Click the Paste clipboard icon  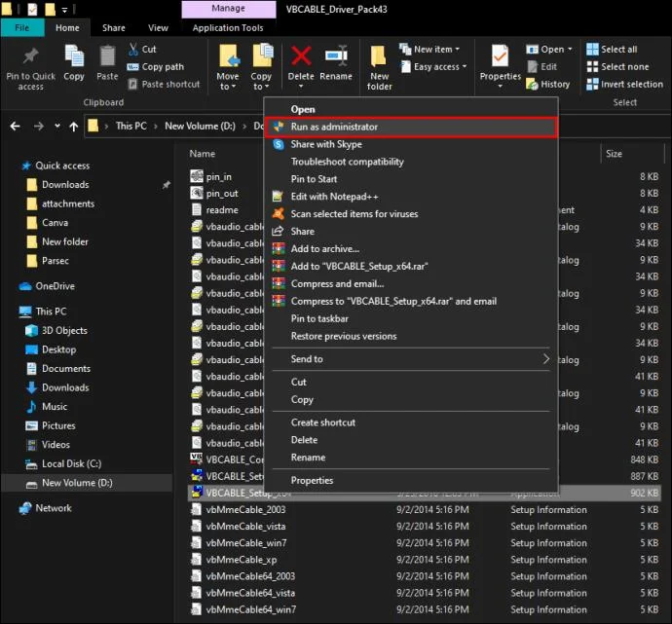pyautogui.click(x=107, y=56)
